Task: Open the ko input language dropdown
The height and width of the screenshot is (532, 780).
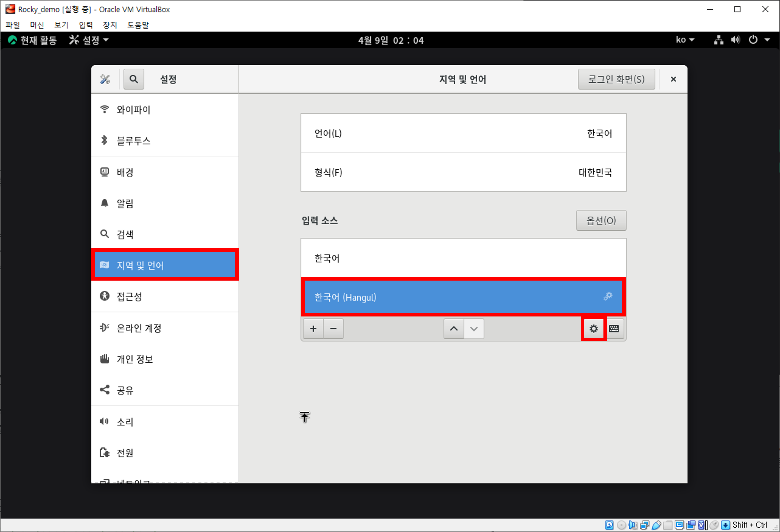Action: [685, 40]
